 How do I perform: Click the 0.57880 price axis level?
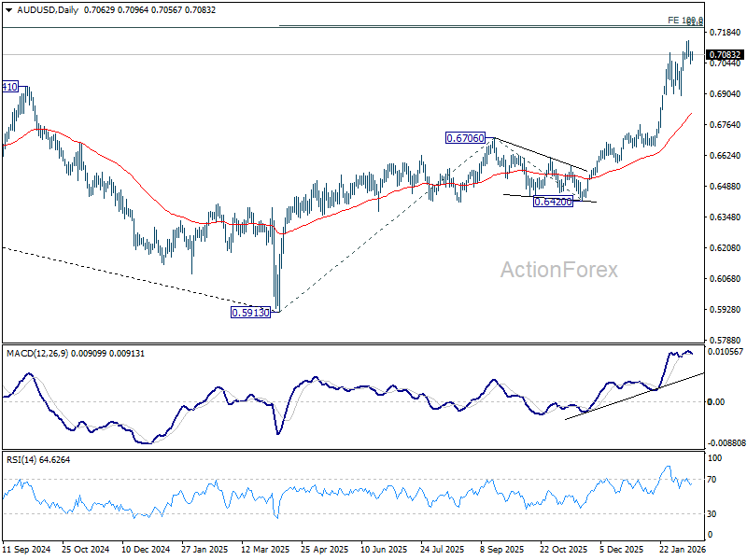[x=725, y=340]
